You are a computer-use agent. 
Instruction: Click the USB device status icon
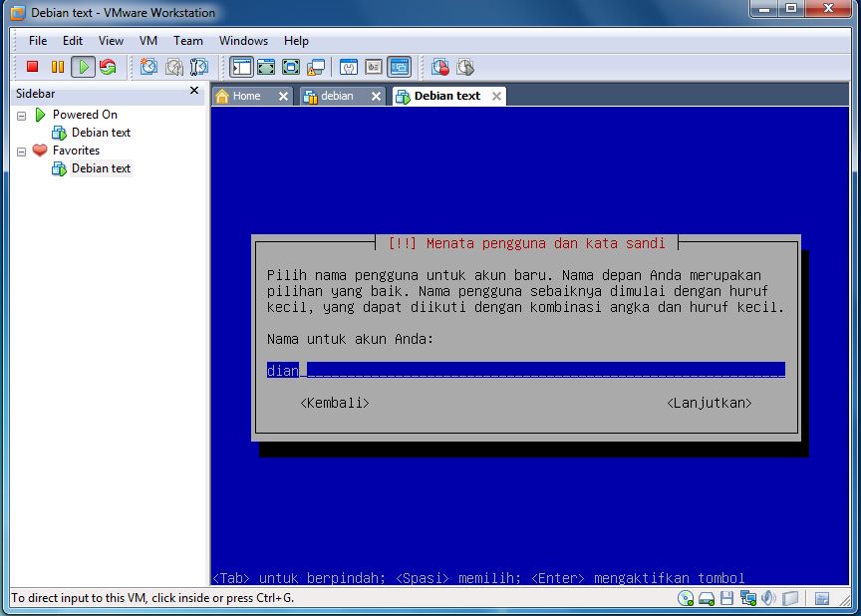pyautogui.click(x=790, y=598)
